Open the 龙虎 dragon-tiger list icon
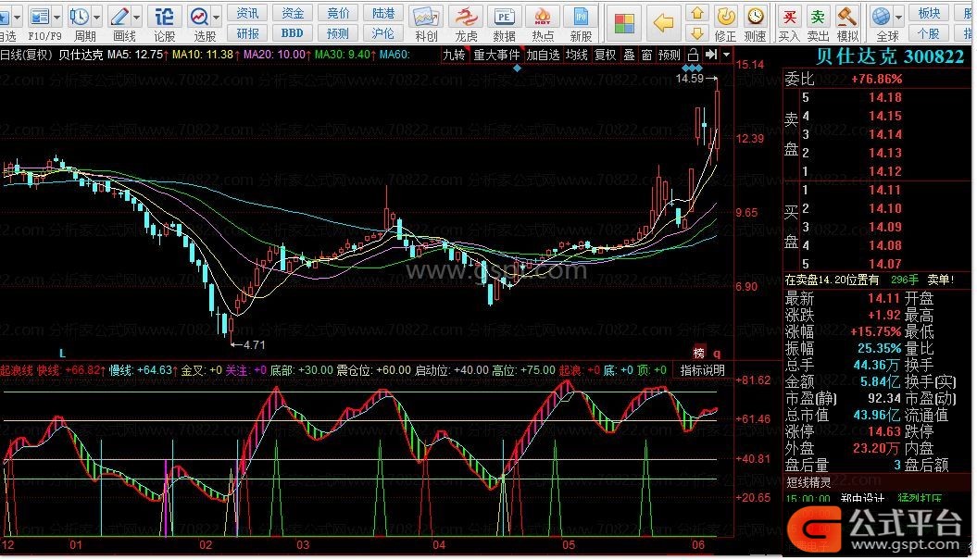Screen dimensions: 977x560 [x=466, y=16]
